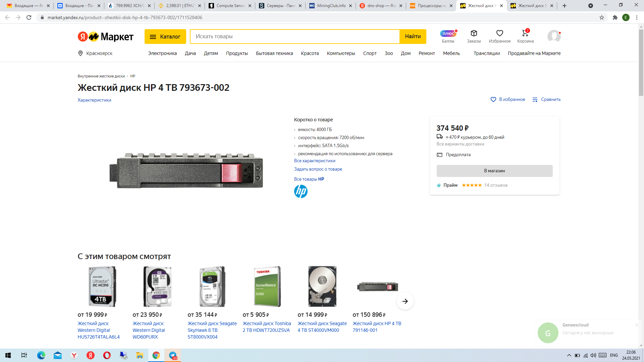The image size is (644, 362).
Task: Open Все товары HP link
Action: pos(309,179)
